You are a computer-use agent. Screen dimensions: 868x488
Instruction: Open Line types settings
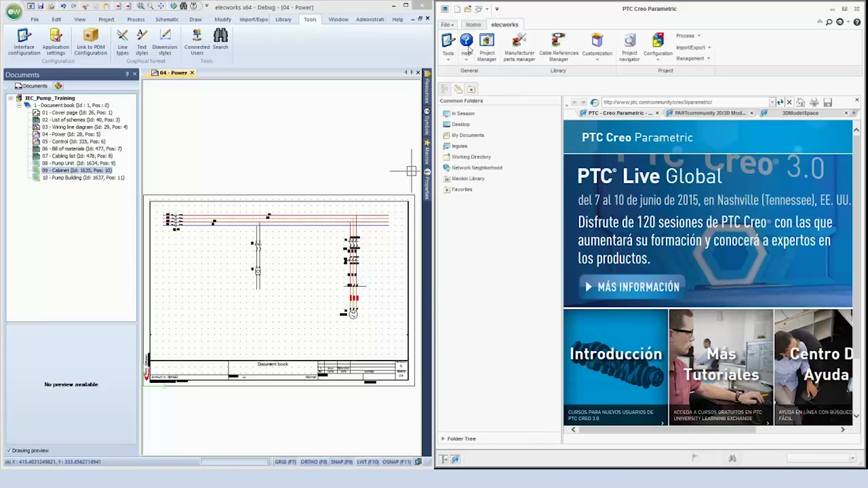[x=122, y=41]
